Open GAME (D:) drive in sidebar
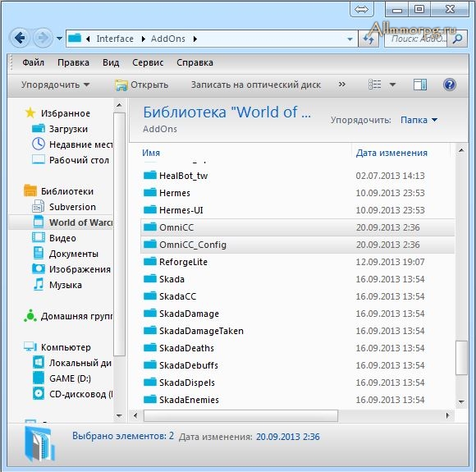Viewport: 476px width, 472px height. 70,378
